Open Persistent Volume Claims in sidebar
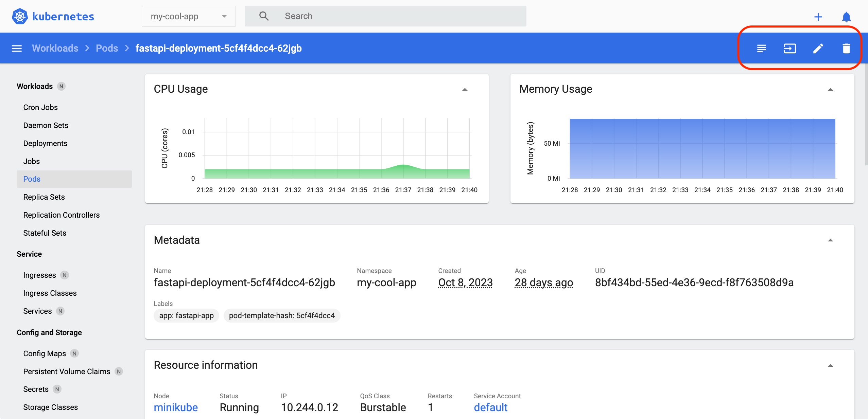This screenshot has height=419, width=868. [x=67, y=371]
